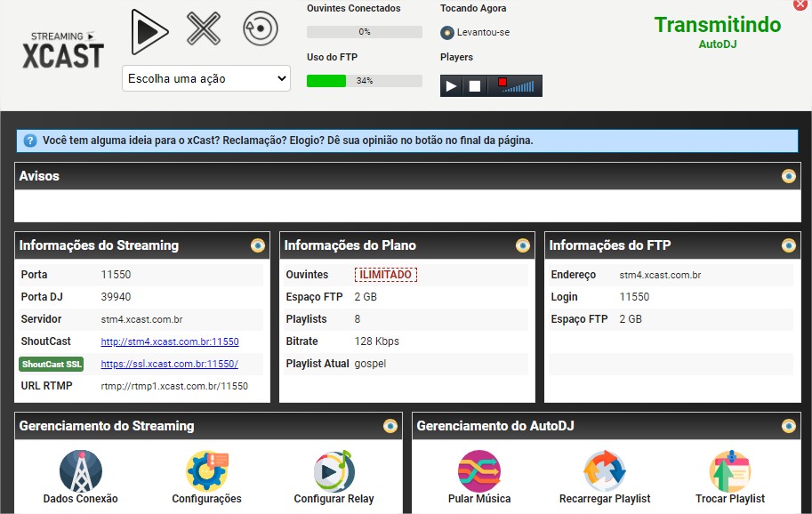Screen dimensions: 812x514
Task: Open the ssl.xcast.com.br ShoutCast SSL link
Action: pyautogui.click(x=169, y=364)
